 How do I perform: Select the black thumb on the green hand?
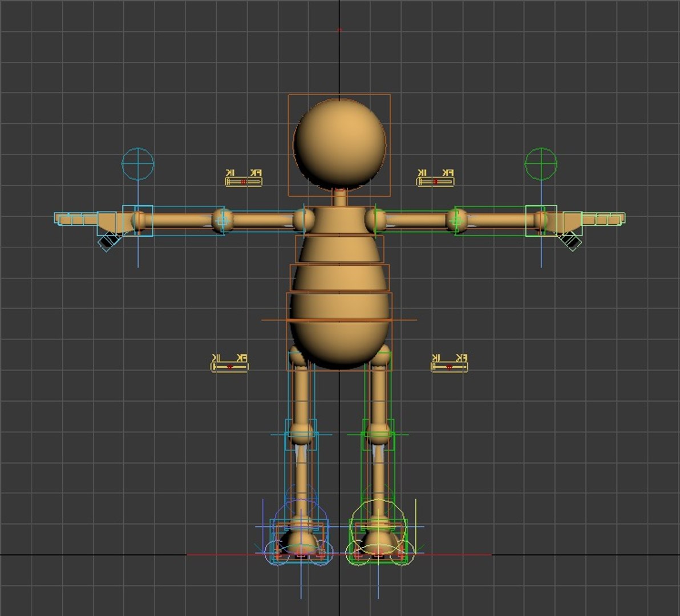(x=570, y=241)
